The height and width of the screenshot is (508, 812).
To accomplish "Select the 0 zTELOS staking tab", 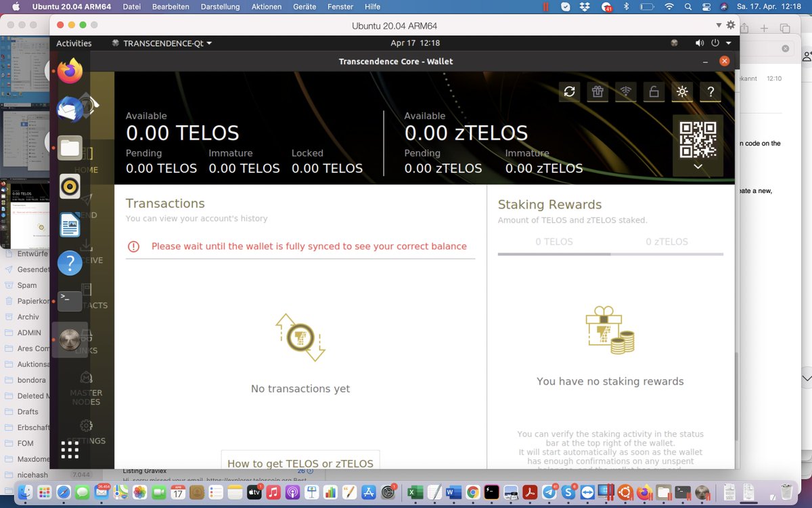I will (x=667, y=242).
